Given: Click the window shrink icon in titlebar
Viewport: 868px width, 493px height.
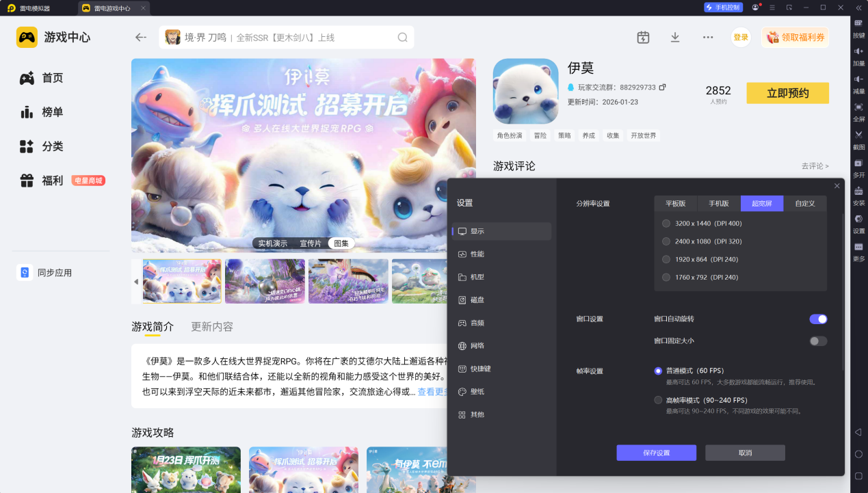Looking at the screenshot, I should click(x=789, y=8).
